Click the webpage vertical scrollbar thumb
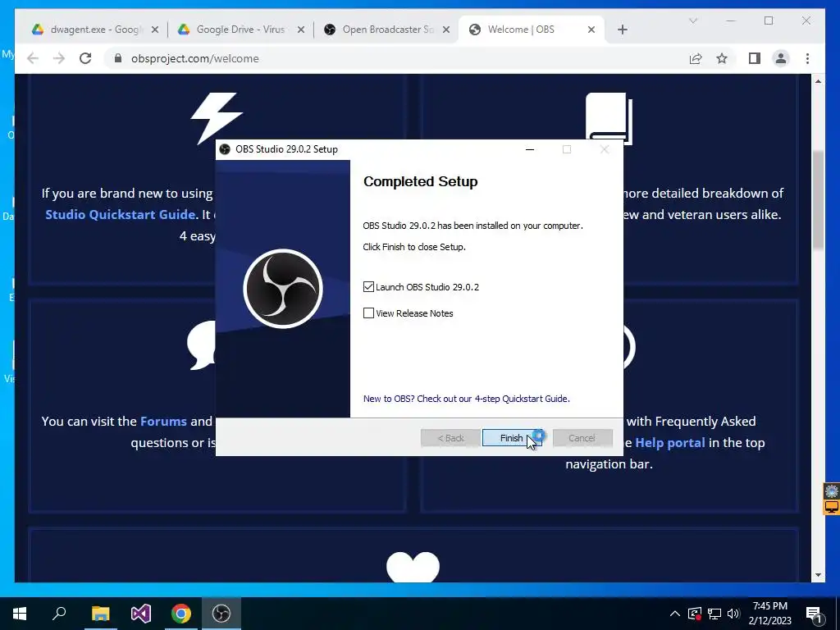The height and width of the screenshot is (630, 840). 818,200
